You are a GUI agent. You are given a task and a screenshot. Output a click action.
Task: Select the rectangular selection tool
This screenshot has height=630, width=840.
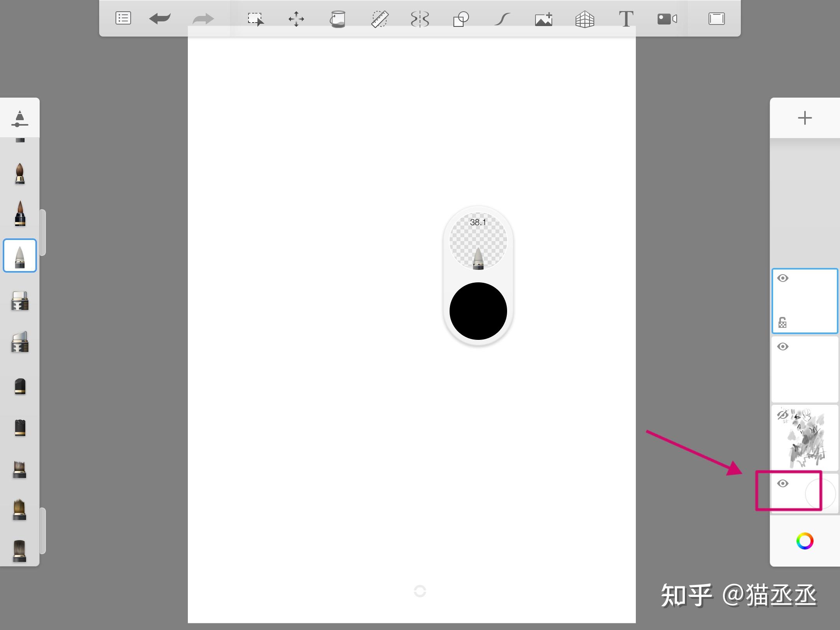click(255, 19)
